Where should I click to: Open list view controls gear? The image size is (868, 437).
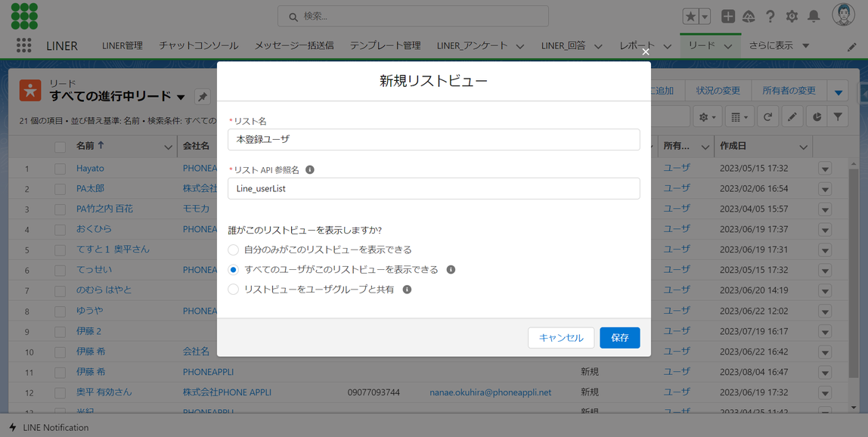pos(708,117)
